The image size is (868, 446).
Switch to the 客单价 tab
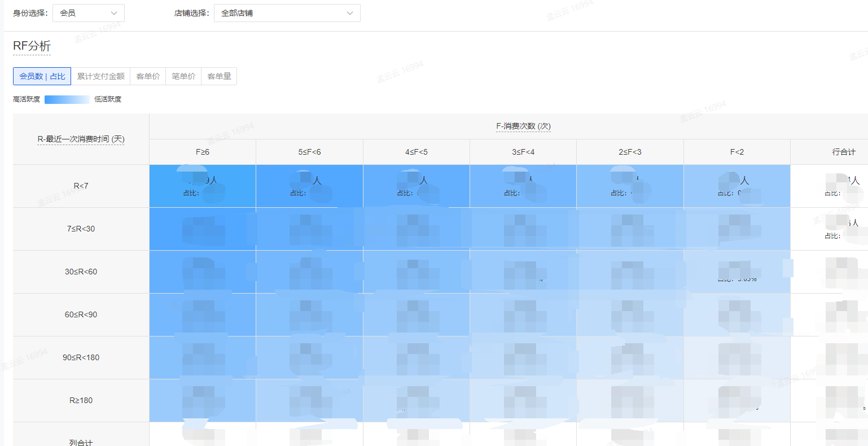pyautogui.click(x=148, y=76)
